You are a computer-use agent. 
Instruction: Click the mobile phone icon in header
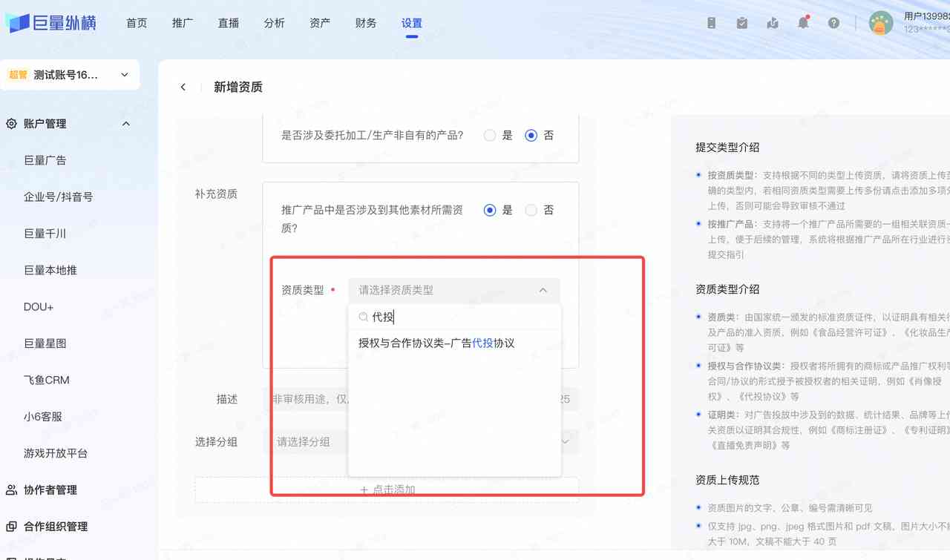click(711, 23)
